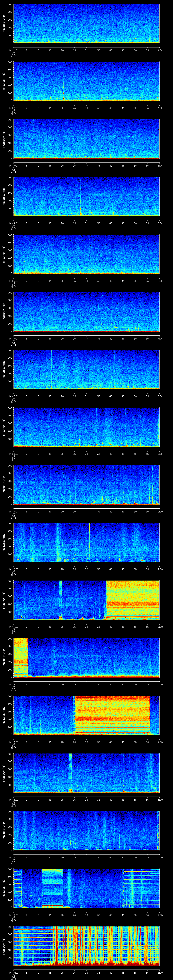Click the 14:08:00 start time label
Image resolution: width=173 pixels, height=980 pixels.
pos(13,454)
